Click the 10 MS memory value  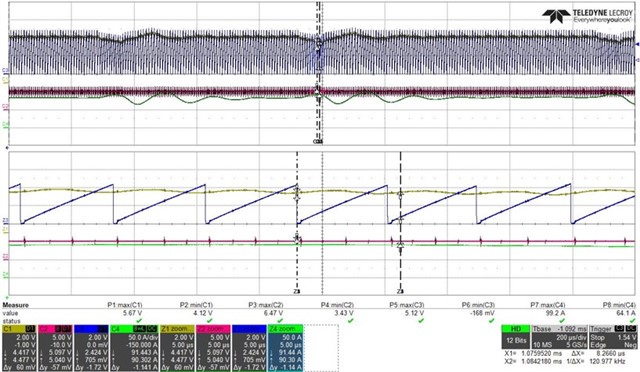coord(542,345)
